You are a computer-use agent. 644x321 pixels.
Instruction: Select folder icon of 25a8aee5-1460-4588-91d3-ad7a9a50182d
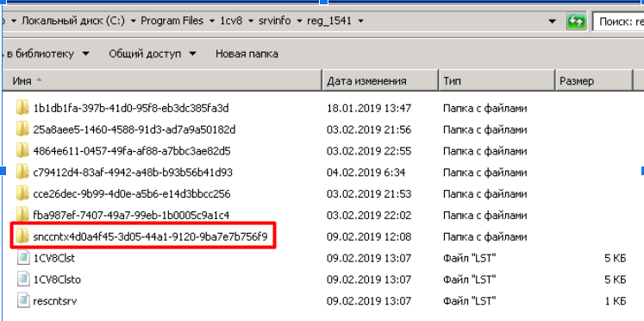pyautogui.click(x=22, y=130)
